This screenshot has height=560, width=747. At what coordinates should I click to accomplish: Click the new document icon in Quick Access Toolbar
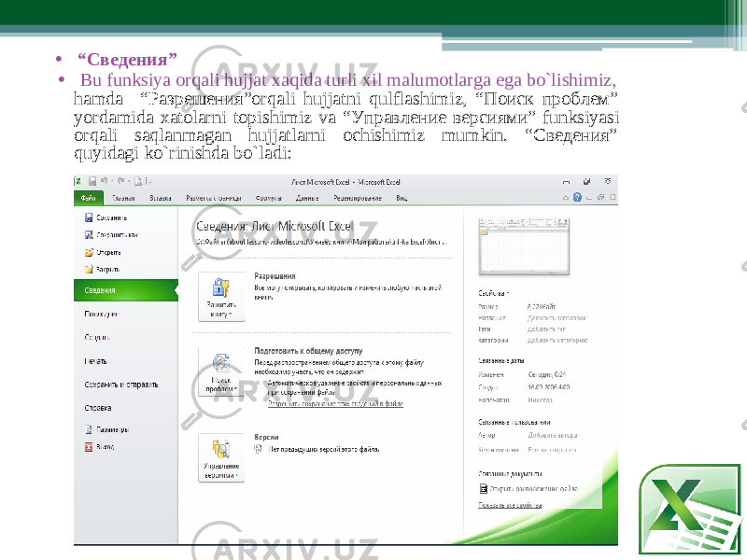[138, 181]
